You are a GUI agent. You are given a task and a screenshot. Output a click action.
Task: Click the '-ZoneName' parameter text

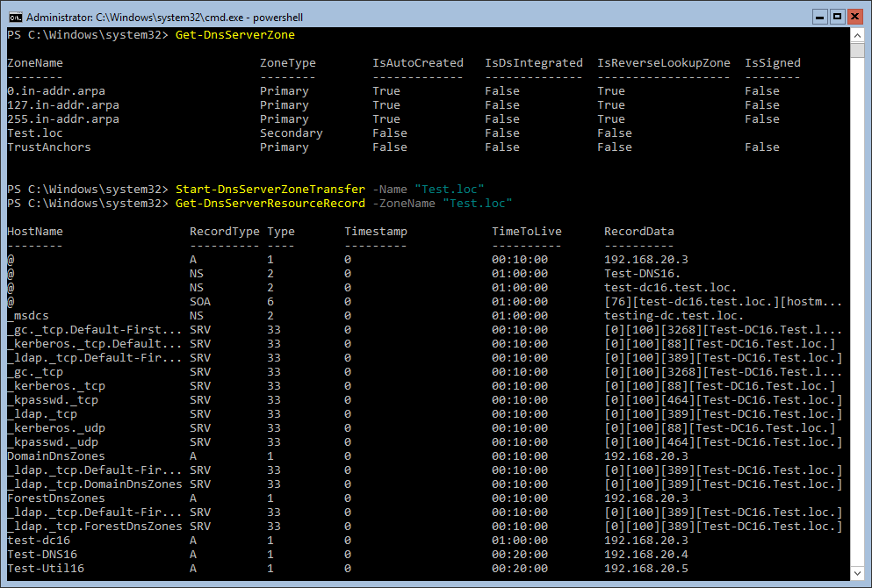404,204
